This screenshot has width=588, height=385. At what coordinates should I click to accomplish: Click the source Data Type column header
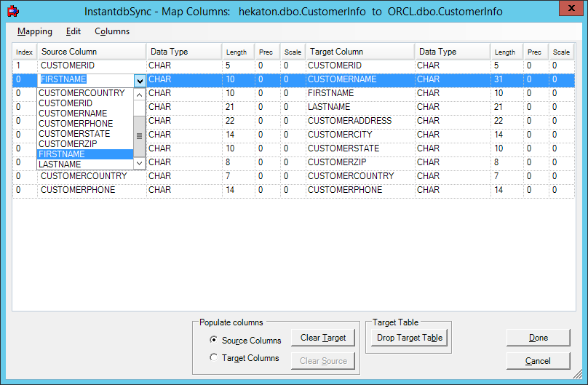click(x=184, y=52)
